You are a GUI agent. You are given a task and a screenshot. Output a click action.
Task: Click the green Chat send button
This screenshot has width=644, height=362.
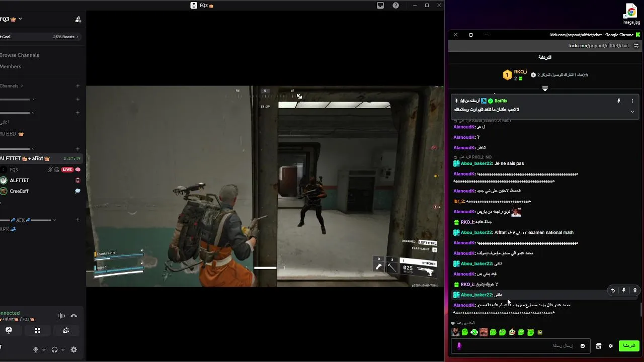pos(629,346)
